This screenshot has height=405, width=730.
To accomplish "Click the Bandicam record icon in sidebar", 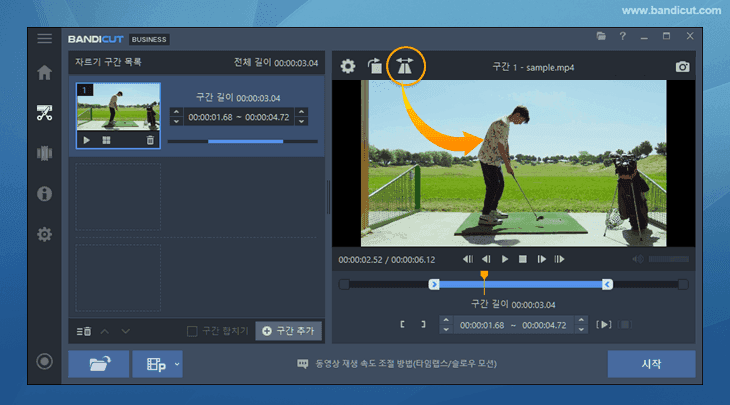I will click(x=45, y=361).
